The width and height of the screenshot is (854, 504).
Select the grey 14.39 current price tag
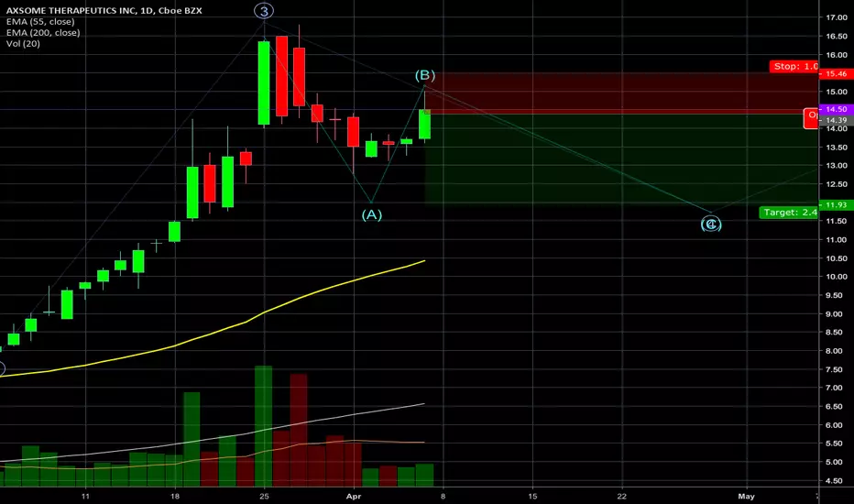point(836,120)
